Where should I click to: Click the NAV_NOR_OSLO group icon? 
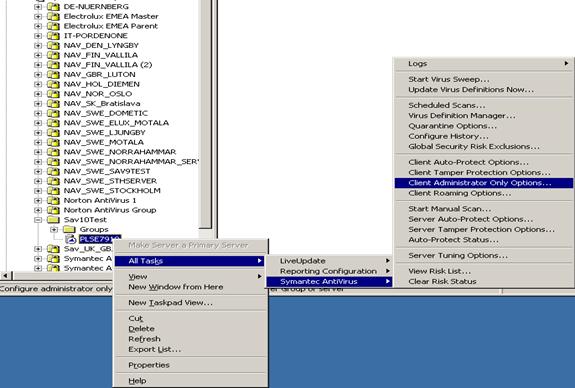[53, 94]
